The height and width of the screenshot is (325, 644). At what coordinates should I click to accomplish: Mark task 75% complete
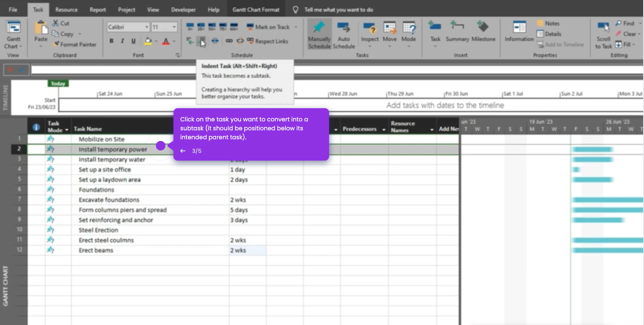pos(223,27)
